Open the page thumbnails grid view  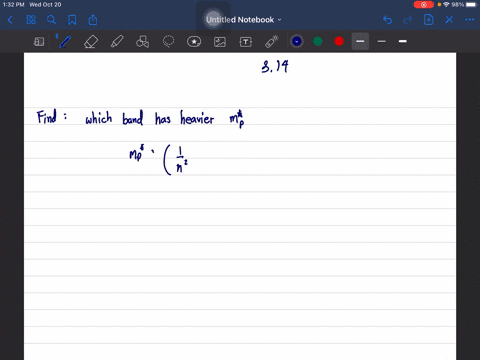point(31,20)
